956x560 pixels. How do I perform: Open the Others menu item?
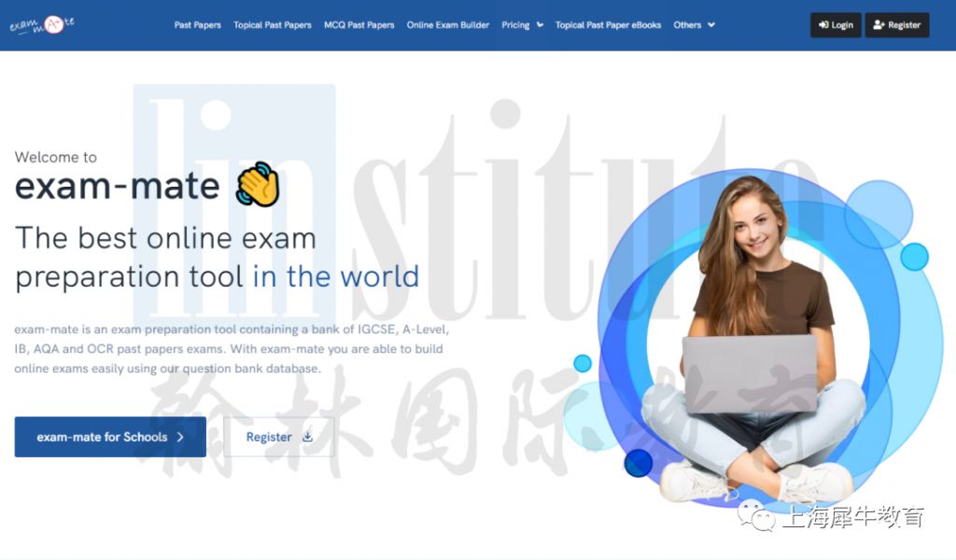coord(687,25)
